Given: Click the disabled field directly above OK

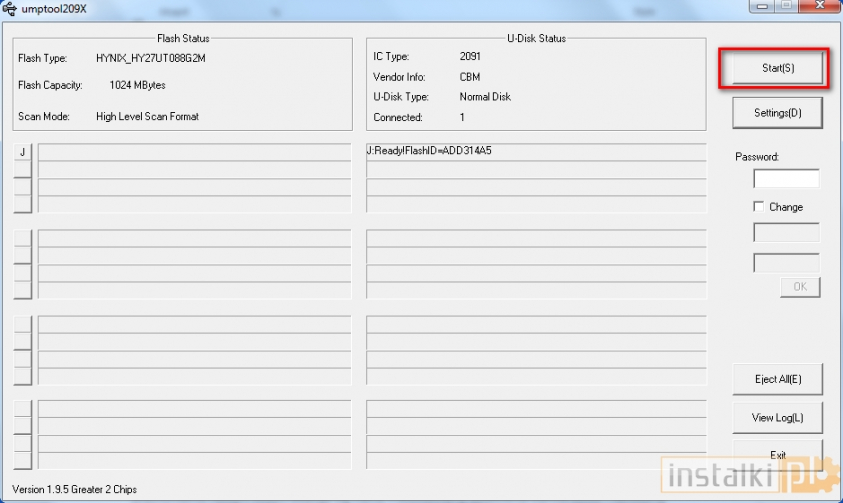Looking at the screenshot, I should coord(785,263).
